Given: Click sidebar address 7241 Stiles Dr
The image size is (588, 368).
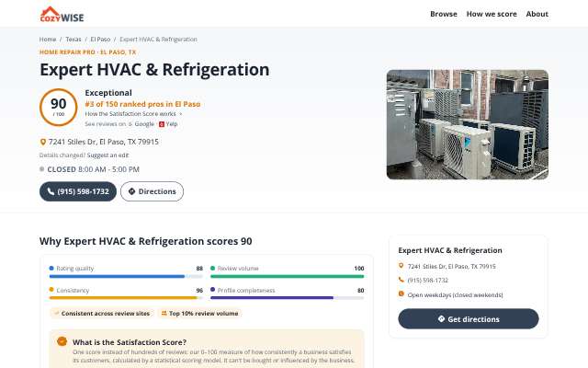Looking at the screenshot, I should (451, 266).
